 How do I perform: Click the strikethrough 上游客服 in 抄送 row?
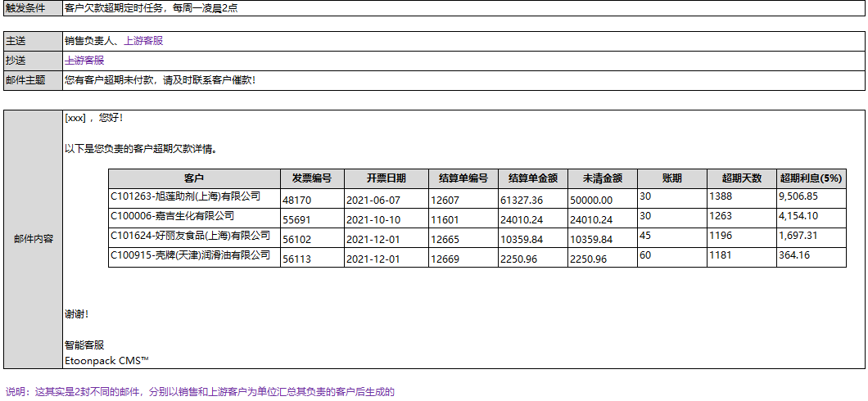click(84, 61)
